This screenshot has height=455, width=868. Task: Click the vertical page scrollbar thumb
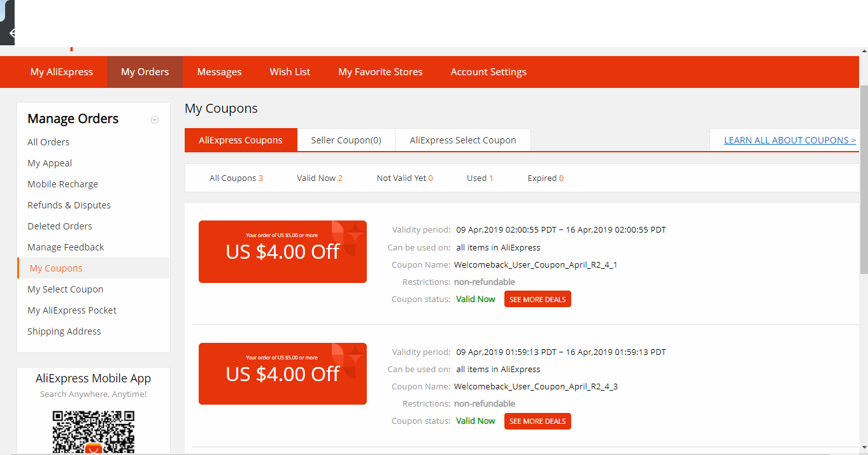[x=864, y=180]
